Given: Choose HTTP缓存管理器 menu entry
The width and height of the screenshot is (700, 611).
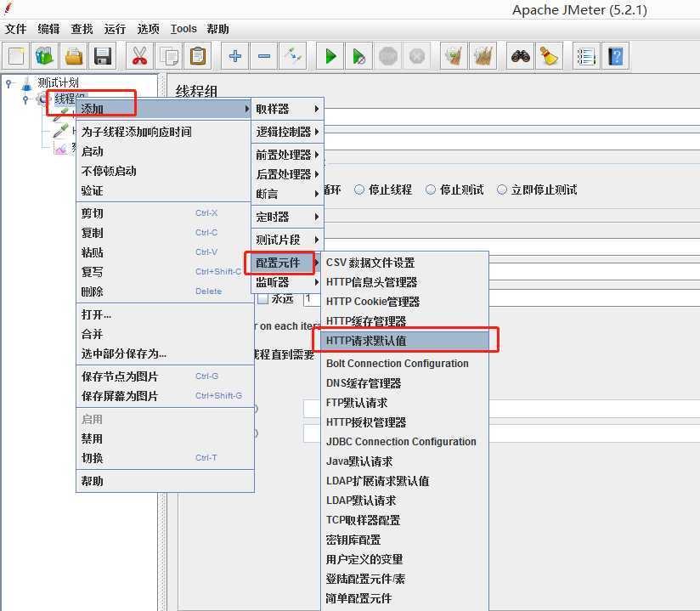Looking at the screenshot, I should [x=404, y=321].
